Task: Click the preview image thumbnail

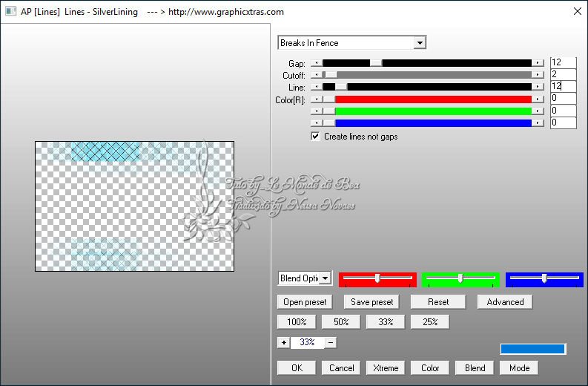Action: click(135, 206)
